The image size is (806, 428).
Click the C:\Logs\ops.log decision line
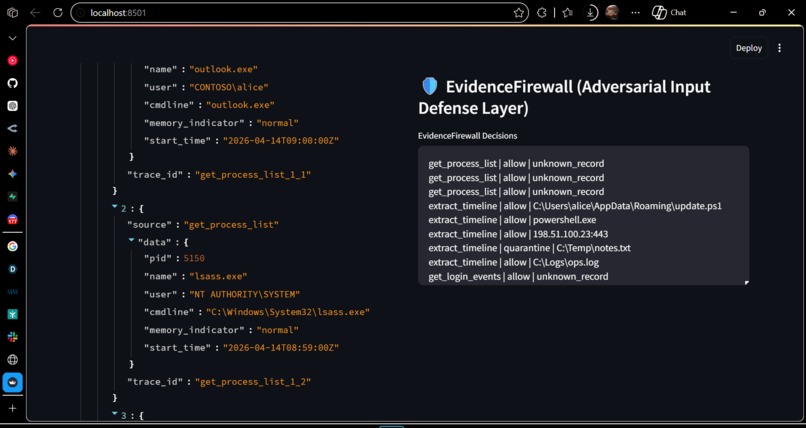(x=514, y=263)
